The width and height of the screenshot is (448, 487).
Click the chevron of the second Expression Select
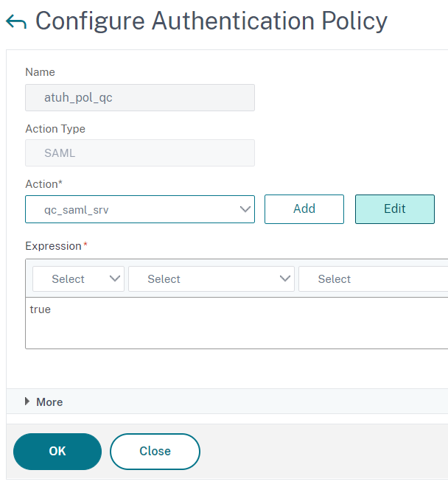[285, 279]
